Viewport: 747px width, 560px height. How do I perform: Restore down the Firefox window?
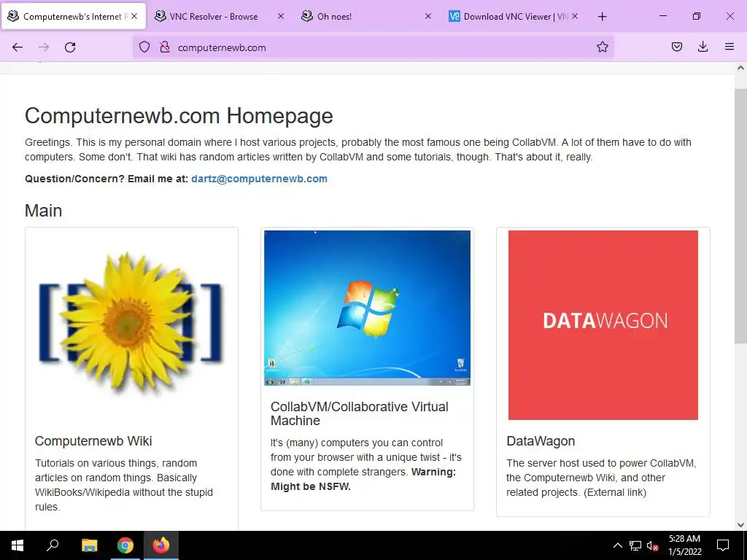[697, 16]
